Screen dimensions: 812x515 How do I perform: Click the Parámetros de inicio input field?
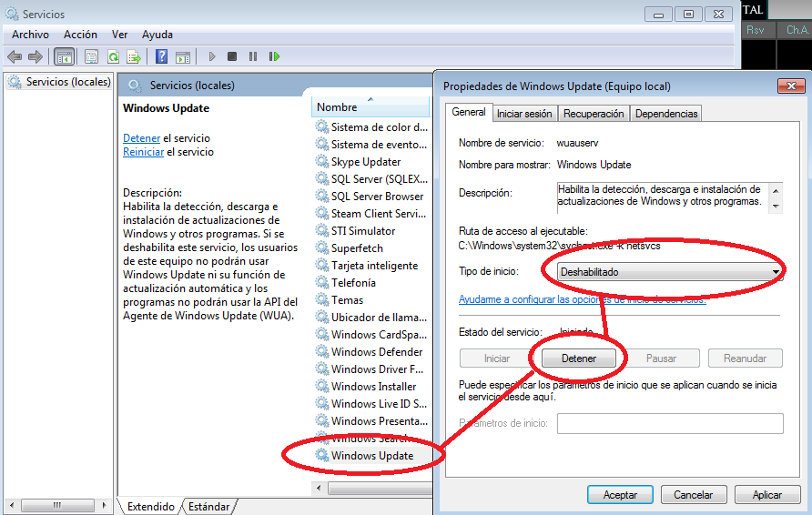click(x=670, y=423)
